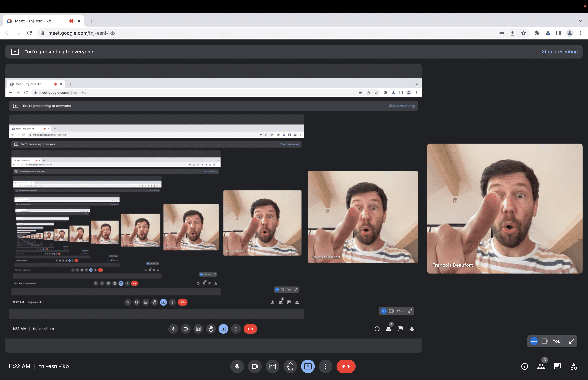
Task: Toggle screen share presentation mode
Action: coord(308,366)
